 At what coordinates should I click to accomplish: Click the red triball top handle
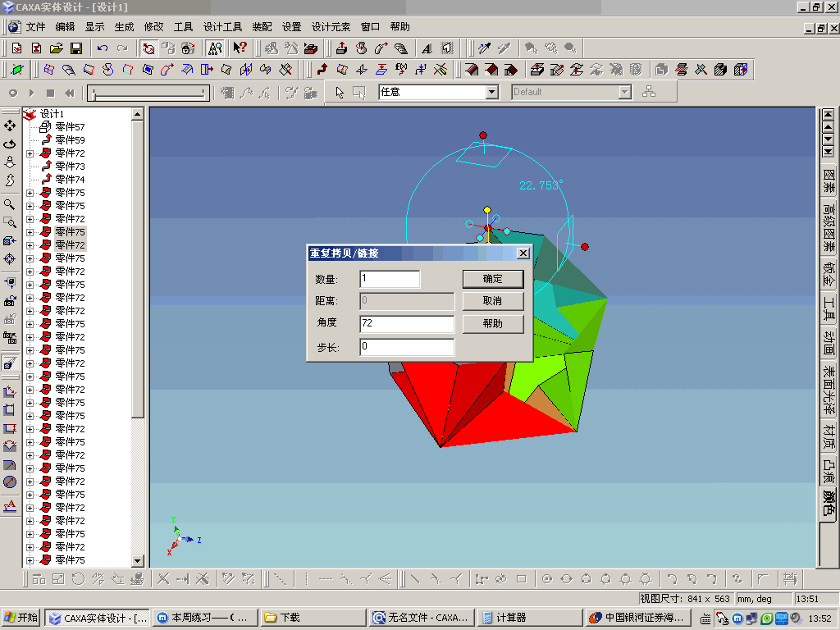482,135
